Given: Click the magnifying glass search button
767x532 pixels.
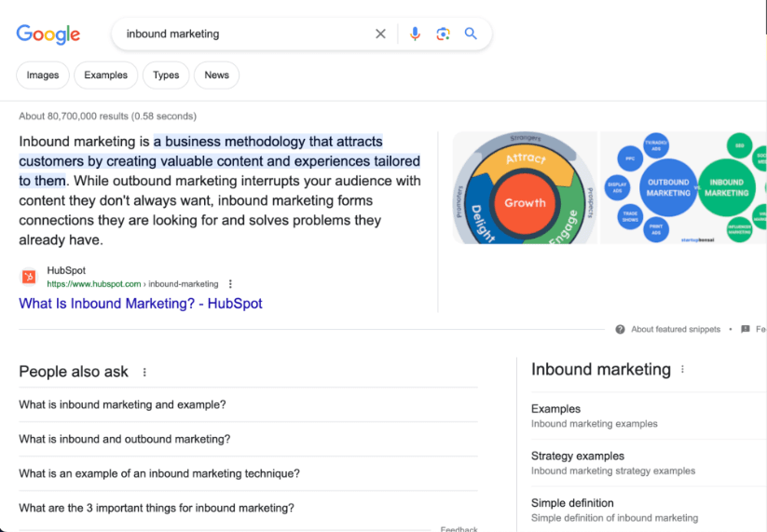Looking at the screenshot, I should (471, 34).
